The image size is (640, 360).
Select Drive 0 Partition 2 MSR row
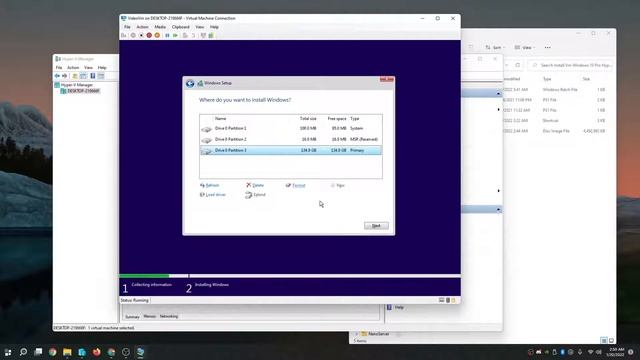pyautogui.click(x=291, y=140)
